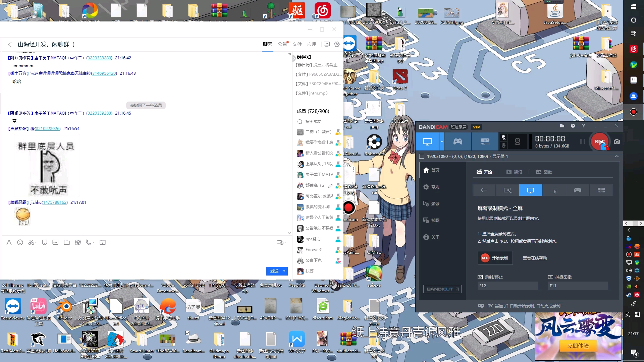The image size is (644, 362).
Task: Open send button options dropdown arrow
Action: 284,271
